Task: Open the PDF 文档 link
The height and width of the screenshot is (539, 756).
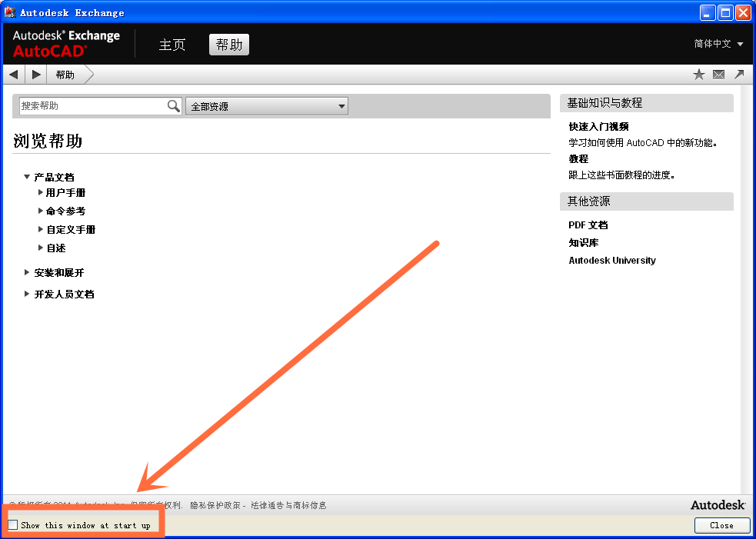Action: tap(588, 225)
